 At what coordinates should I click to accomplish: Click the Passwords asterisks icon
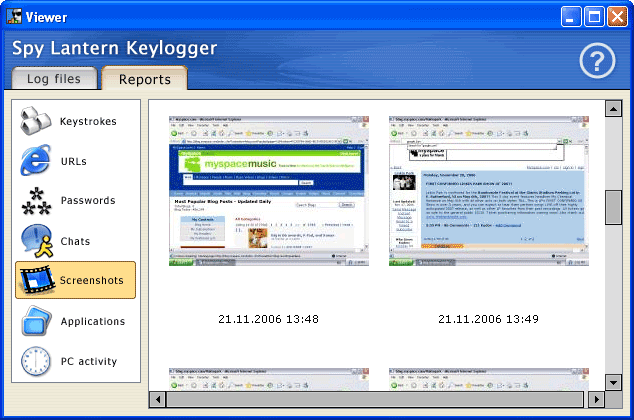pos(36,201)
